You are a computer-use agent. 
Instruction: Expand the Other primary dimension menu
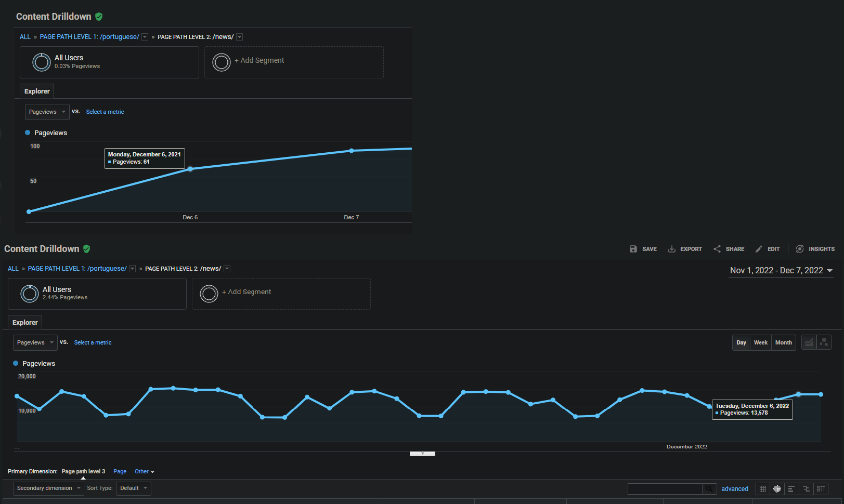145,472
